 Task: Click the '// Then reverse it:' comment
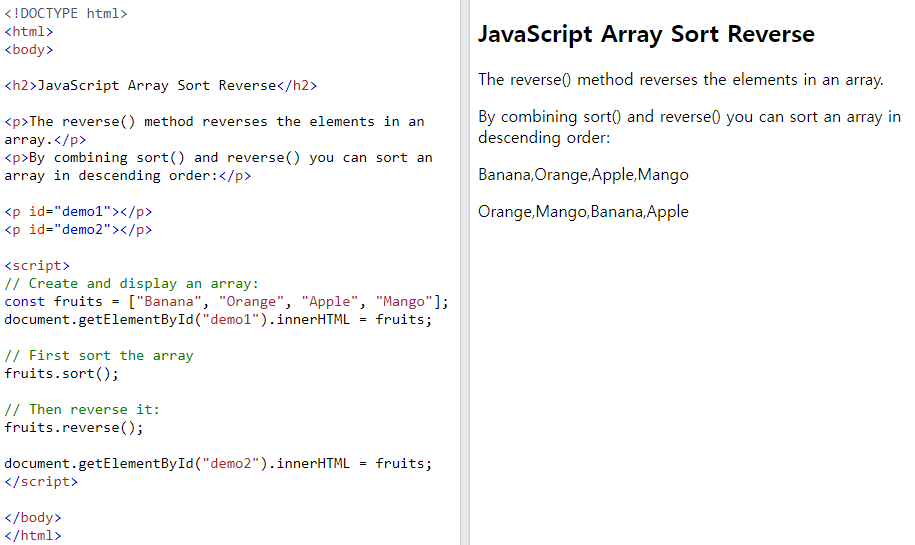pyautogui.click(x=82, y=410)
